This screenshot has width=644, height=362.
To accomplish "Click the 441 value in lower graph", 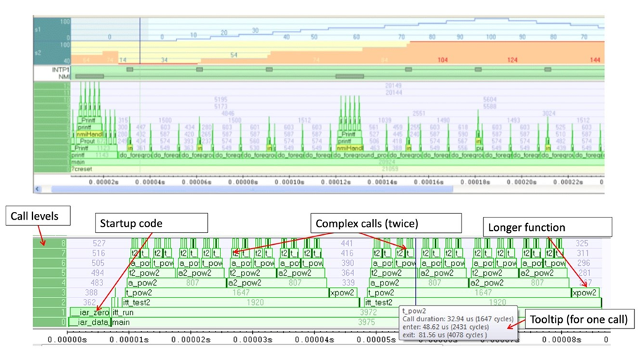I will click(347, 243).
